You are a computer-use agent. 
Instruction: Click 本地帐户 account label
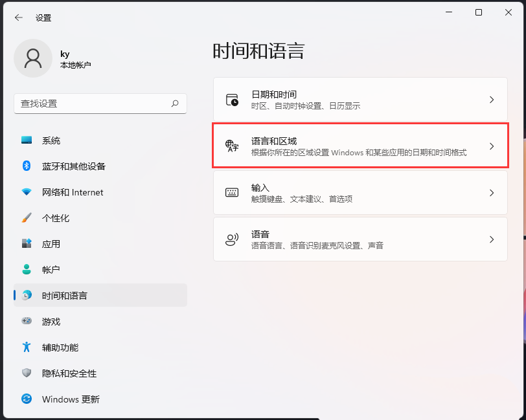(76, 65)
